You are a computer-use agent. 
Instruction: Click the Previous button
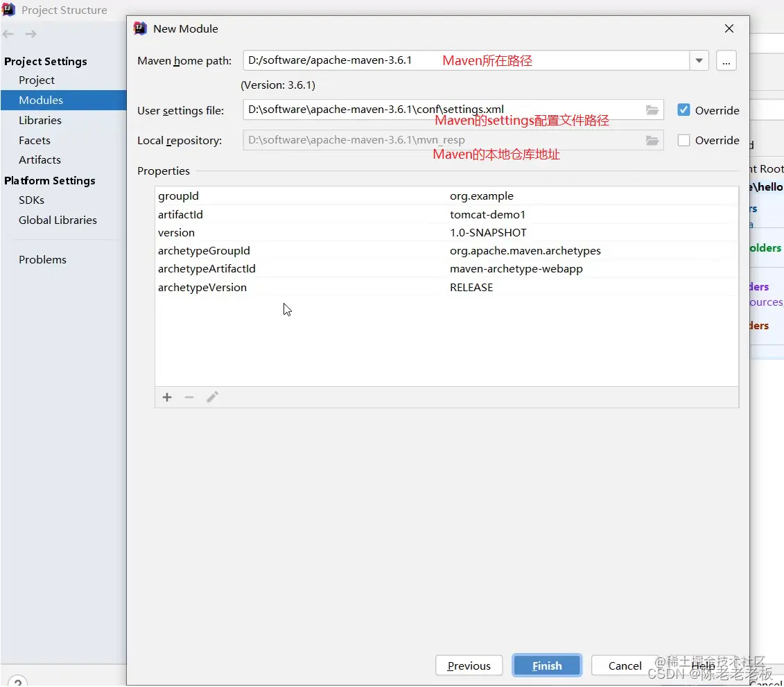coord(469,666)
